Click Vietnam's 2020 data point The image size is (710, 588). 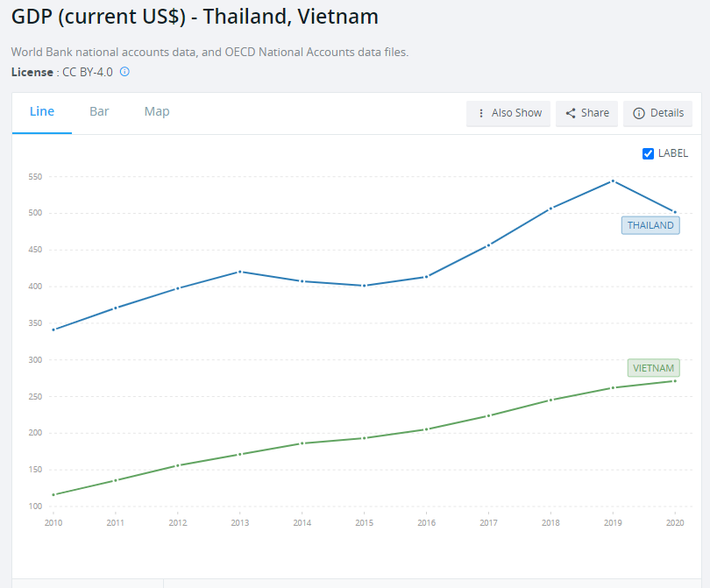click(675, 380)
